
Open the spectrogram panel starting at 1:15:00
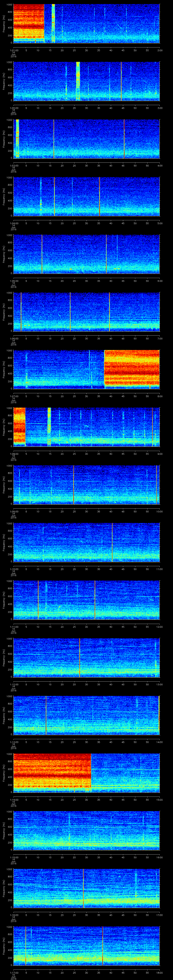(86, 831)
